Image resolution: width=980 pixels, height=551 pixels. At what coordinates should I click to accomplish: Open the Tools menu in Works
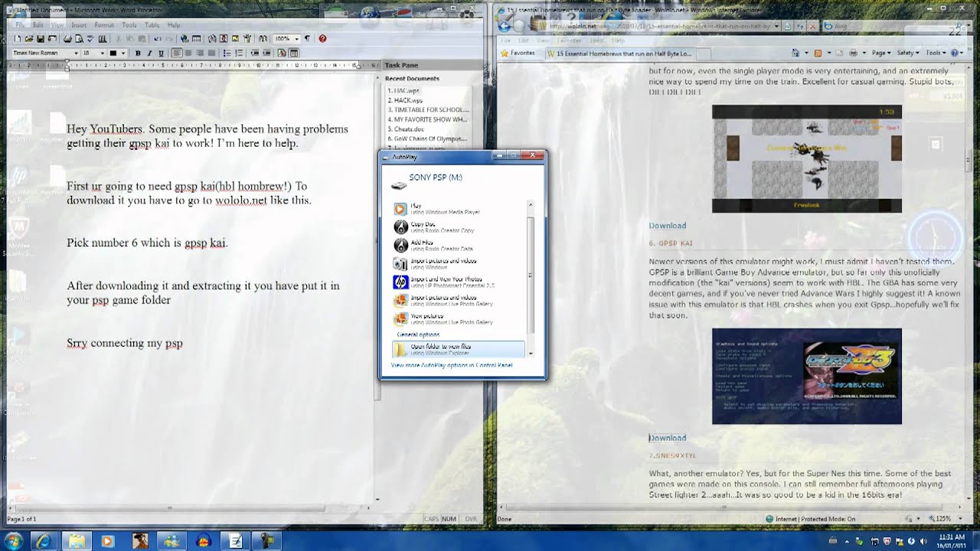point(129,25)
